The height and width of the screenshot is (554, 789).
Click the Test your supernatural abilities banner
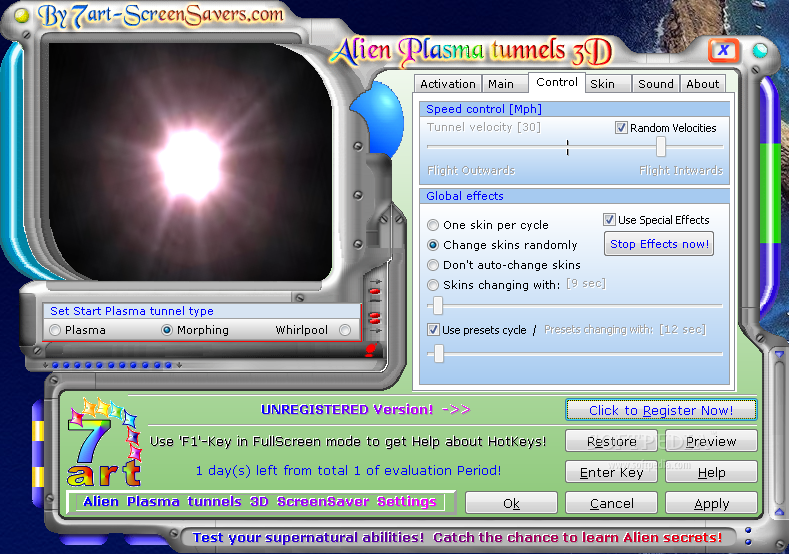pyautogui.click(x=457, y=537)
